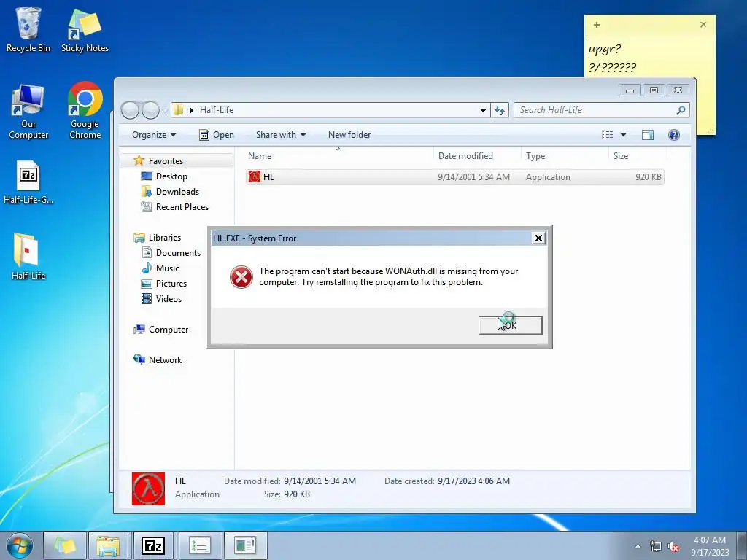Click the network tray icon

(656, 546)
